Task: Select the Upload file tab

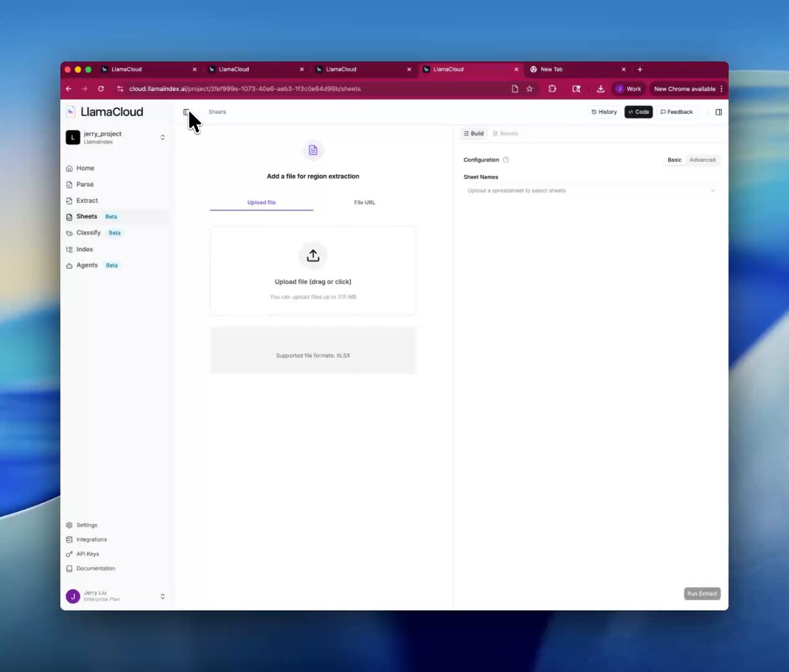Action: point(262,203)
